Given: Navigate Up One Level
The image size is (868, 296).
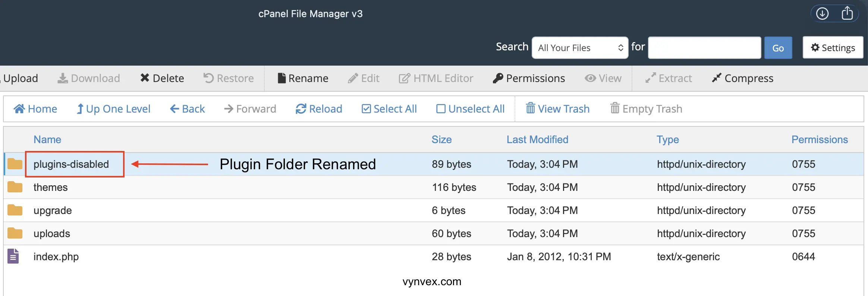Looking at the screenshot, I should 113,109.
